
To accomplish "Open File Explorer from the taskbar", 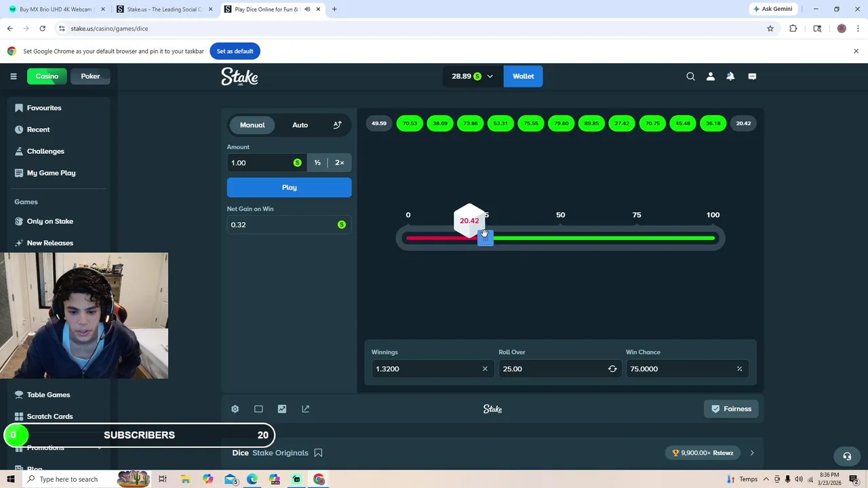I will 185,479.
